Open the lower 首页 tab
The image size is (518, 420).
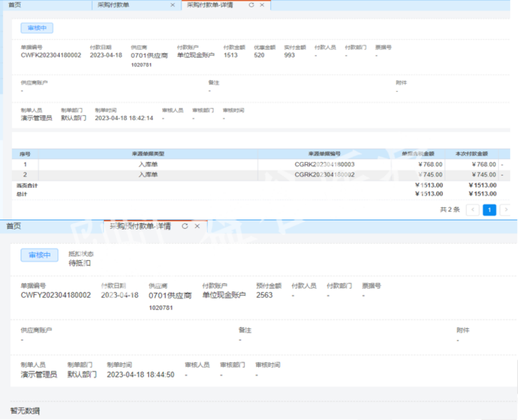[14, 226]
